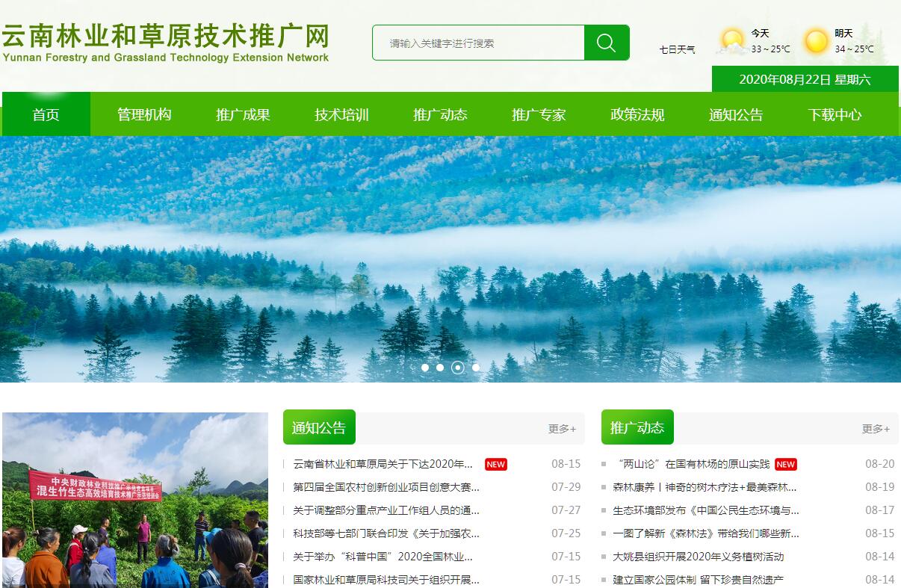901x588 pixels.
Task: Click date 07-25 in notice list
Action: (x=566, y=533)
